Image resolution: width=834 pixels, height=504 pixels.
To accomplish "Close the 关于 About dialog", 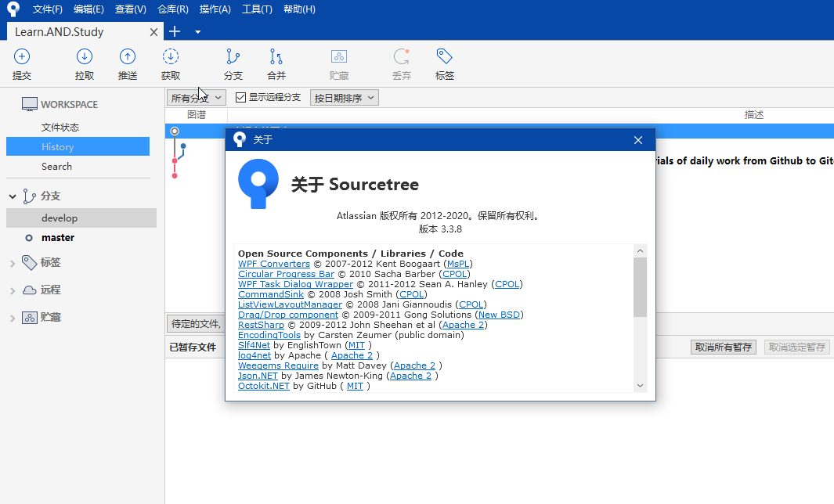I will [638, 140].
